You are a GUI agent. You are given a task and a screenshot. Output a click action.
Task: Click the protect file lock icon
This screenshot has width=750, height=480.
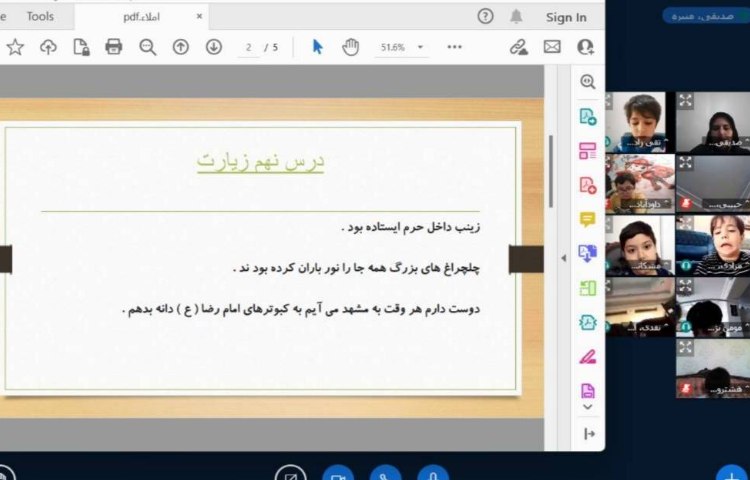click(81, 47)
